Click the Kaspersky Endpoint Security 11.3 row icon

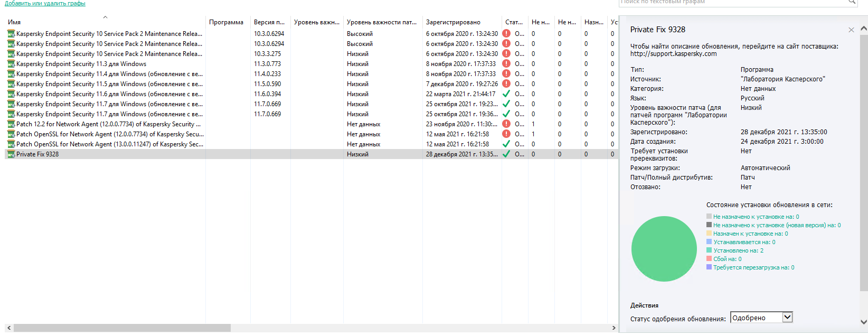(11, 64)
